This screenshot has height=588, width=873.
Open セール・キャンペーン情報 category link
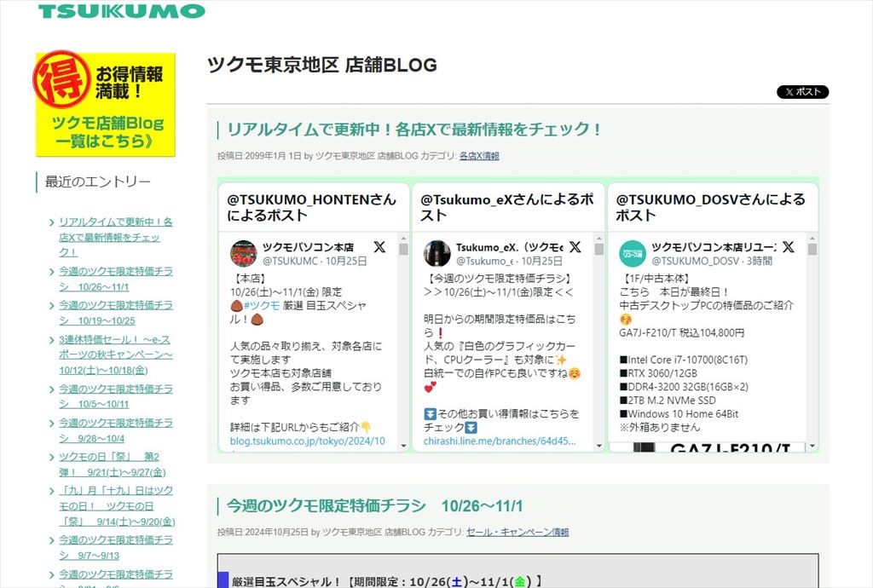[x=517, y=532]
